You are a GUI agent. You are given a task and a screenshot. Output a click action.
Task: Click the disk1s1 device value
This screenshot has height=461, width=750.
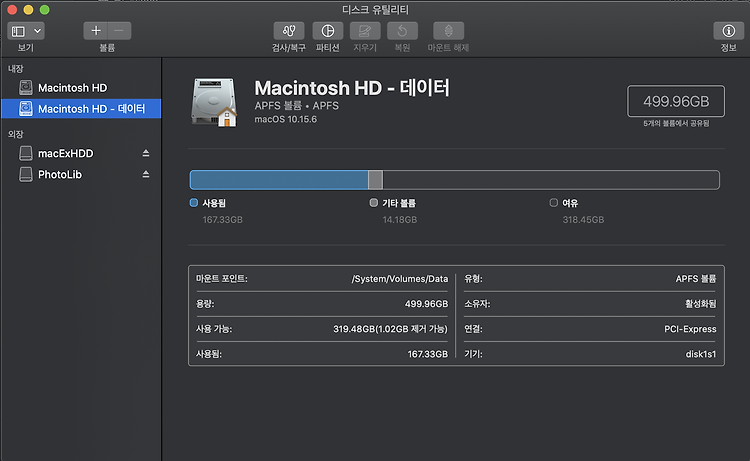pos(701,354)
